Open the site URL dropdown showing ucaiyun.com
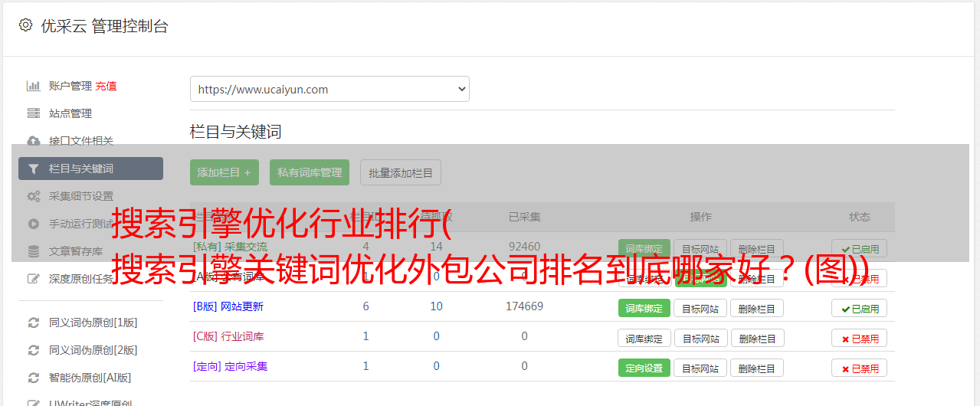This screenshot has width=980, height=406. coord(329,89)
